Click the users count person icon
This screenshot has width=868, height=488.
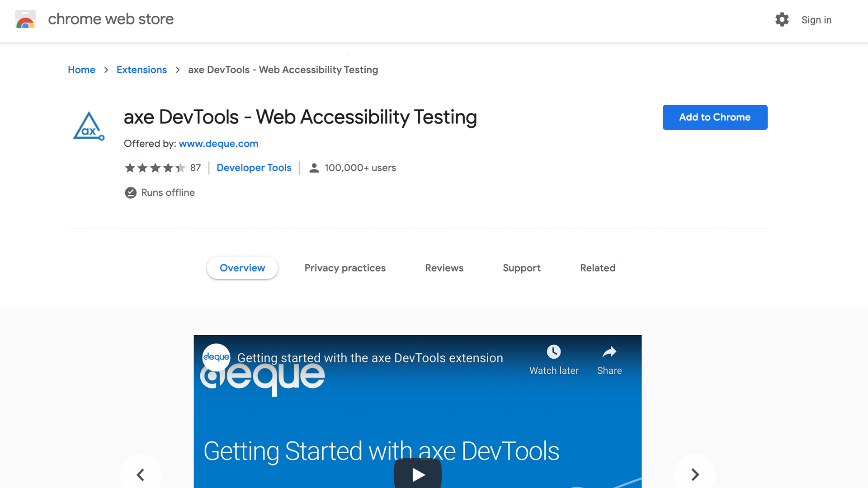[313, 168]
